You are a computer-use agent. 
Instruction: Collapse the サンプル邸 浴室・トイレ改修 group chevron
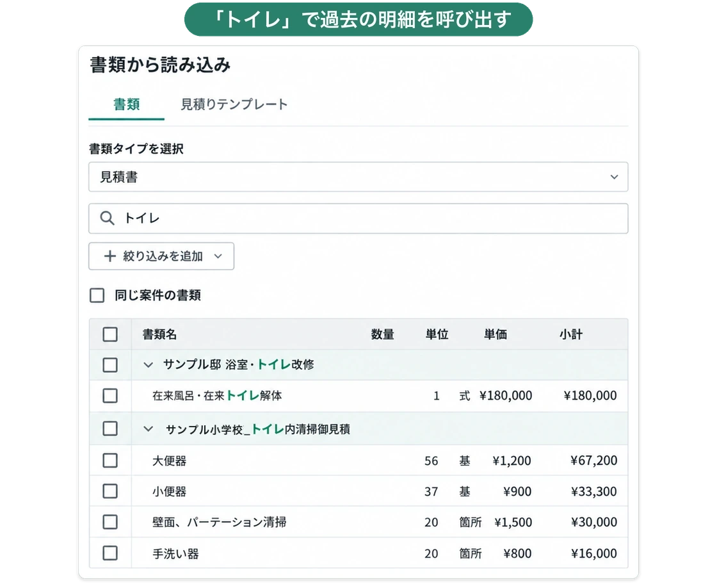click(x=148, y=365)
